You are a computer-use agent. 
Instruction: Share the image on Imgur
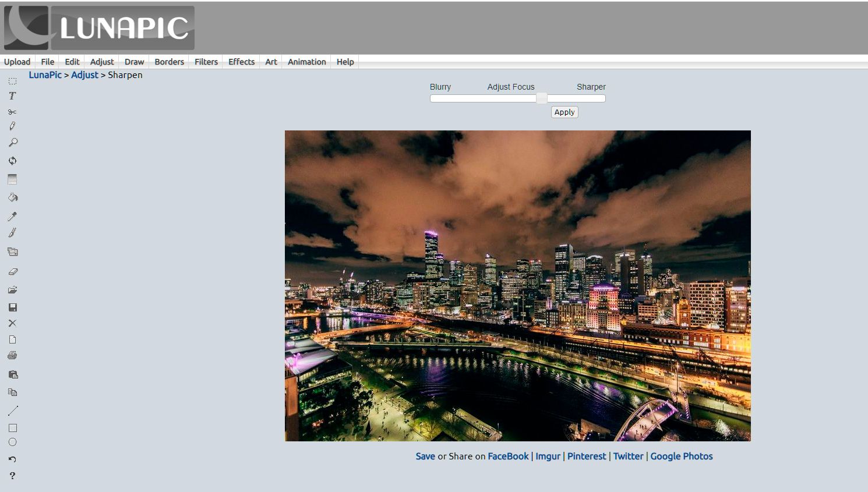[548, 456]
